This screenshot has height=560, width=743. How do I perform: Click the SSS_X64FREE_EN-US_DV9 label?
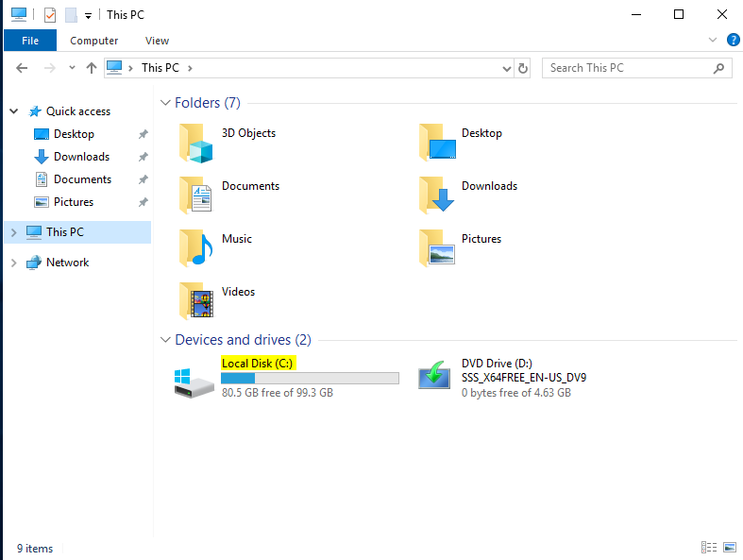point(524,378)
